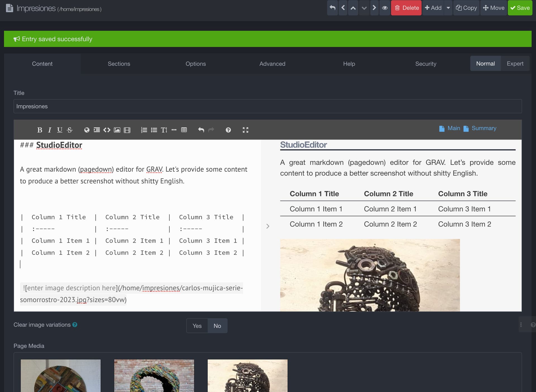Move the current page

(x=494, y=8)
